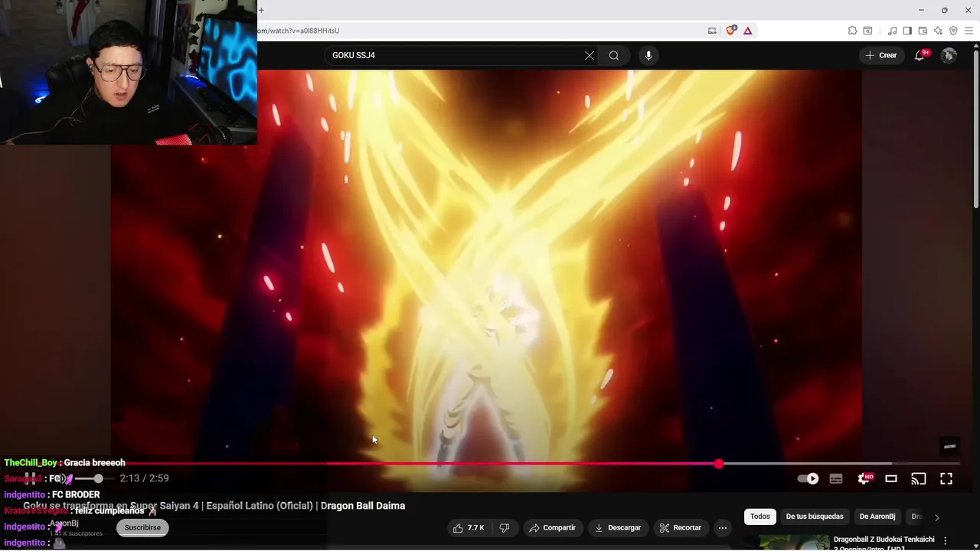Start voice search with the microphone icon
The height and width of the screenshot is (551, 980).
(x=648, y=55)
